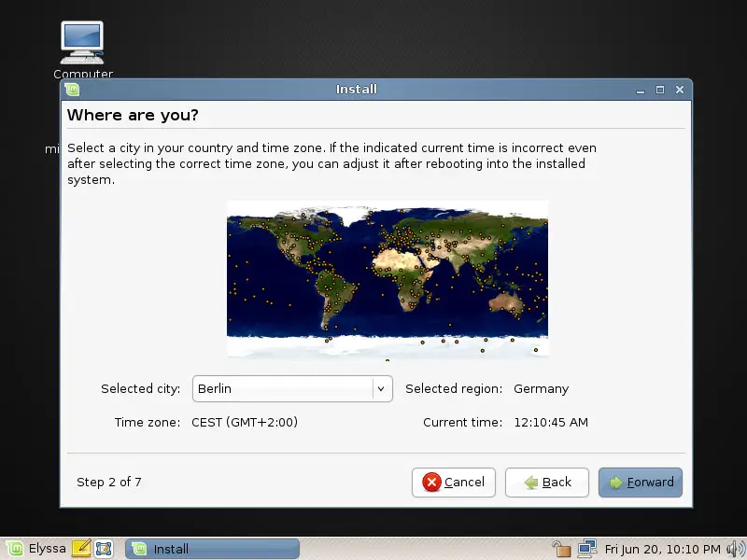747x560 pixels.
Task: Click the Step 2 of 7 label
Action: pyautogui.click(x=109, y=482)
